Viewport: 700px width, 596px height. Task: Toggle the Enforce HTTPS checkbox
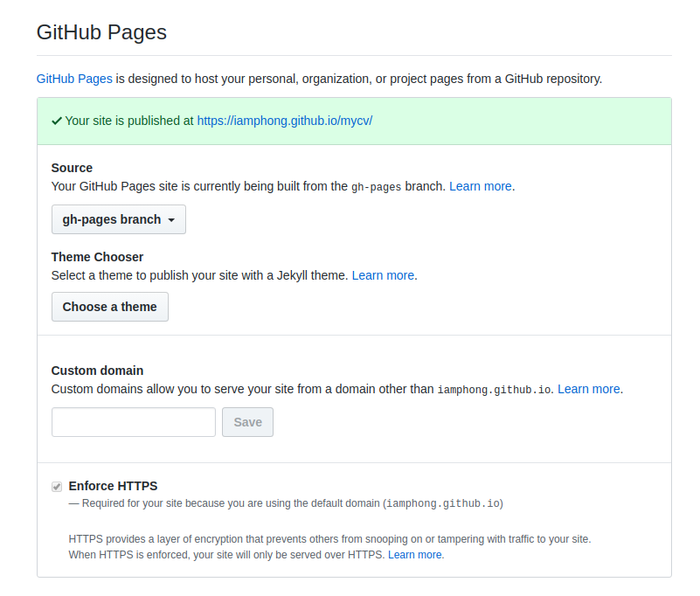[57, 486]
